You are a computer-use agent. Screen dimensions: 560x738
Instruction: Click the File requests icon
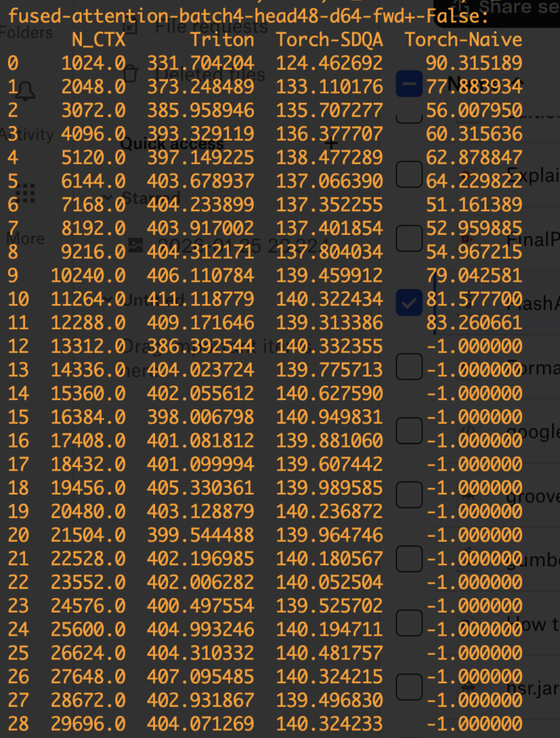(x=130, y=27)
